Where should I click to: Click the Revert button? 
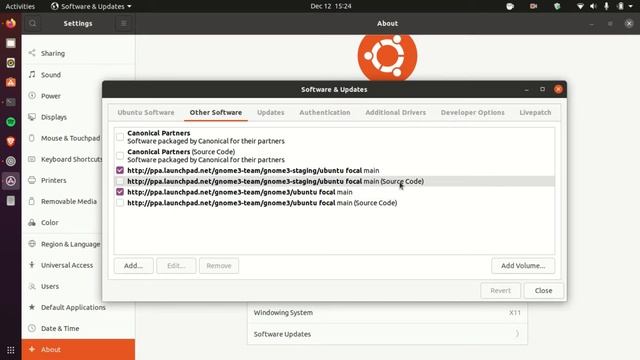point(500,291)
